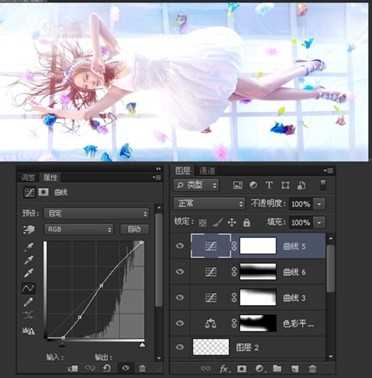Open the opacity slider dropdown arrow
This screenshot has width=372, height=378.
point(319,204)
